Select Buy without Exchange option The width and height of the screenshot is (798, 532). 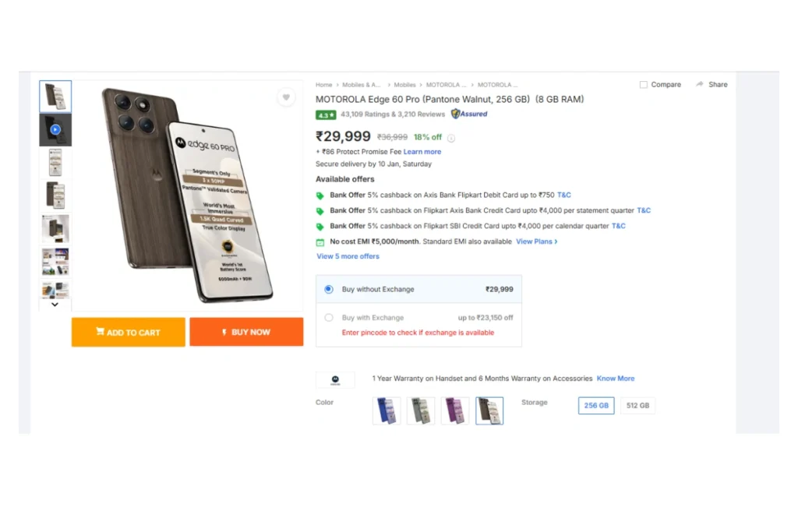click(329, 289)
